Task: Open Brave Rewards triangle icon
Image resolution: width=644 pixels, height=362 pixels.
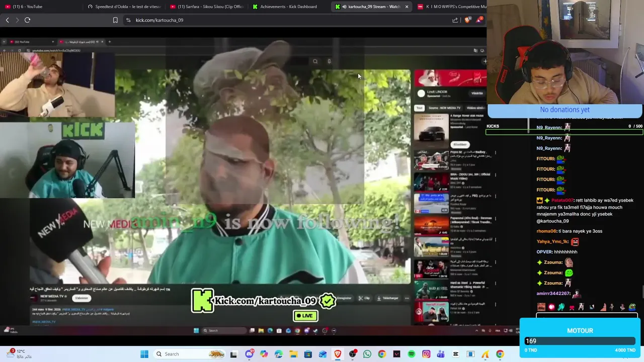Action: (x=479, y=20)
